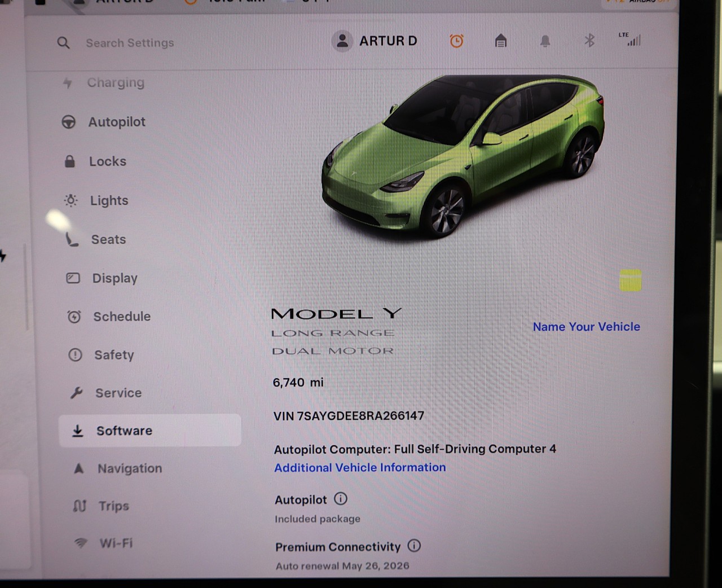Viewport: 722px width, 588px height.
Task: Open the garage door HomeLink icon
Action: point(500,41)
